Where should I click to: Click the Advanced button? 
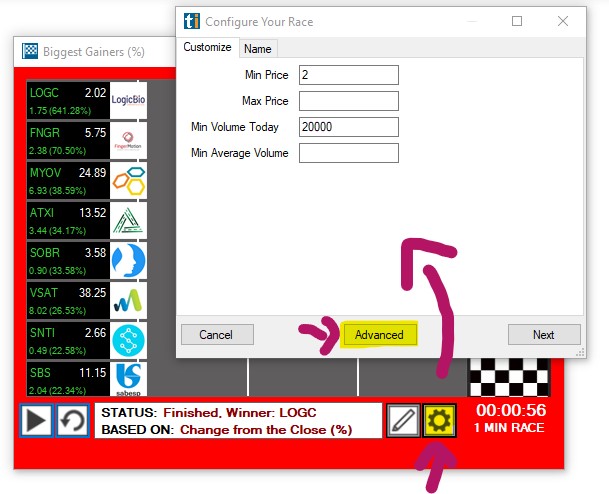(x=379, y=335)
